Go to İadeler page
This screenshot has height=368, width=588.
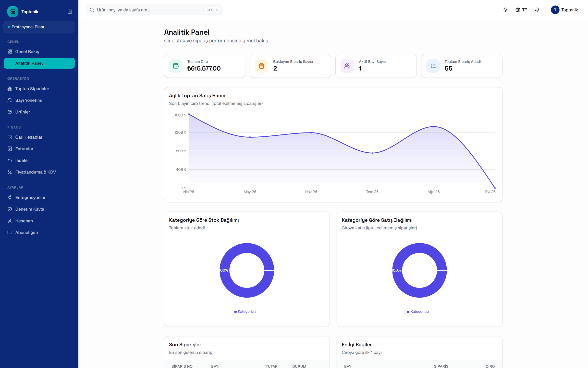click(39, 160)
